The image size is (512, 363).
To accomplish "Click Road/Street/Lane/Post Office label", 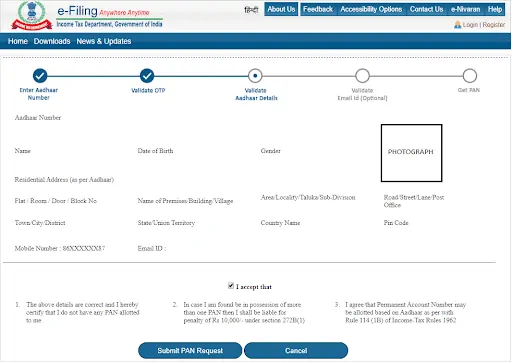I will 414,201.
